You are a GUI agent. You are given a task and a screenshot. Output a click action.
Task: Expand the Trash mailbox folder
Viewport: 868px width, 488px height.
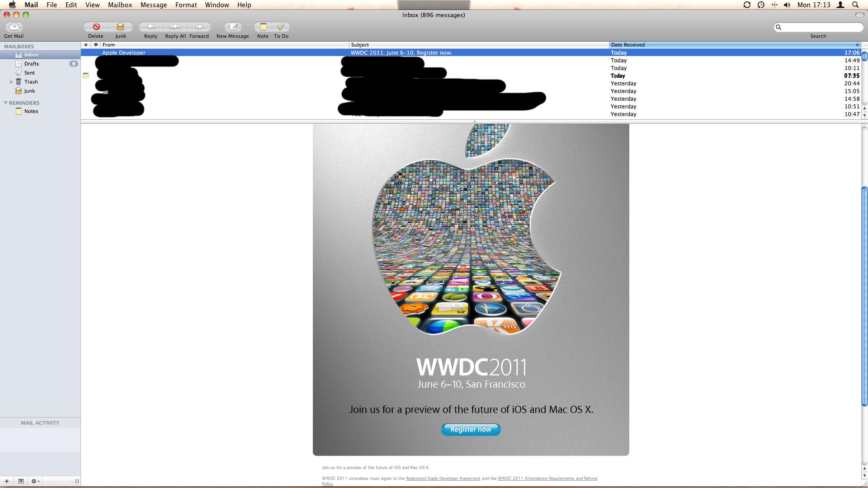click(x=11, y=82)
